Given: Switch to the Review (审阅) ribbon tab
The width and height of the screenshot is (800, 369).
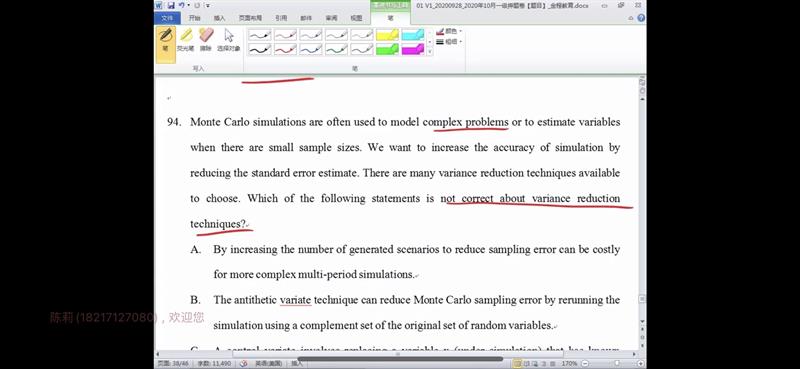Looking at the screenshot, I should pyautogui.click(x=331, y=18).
